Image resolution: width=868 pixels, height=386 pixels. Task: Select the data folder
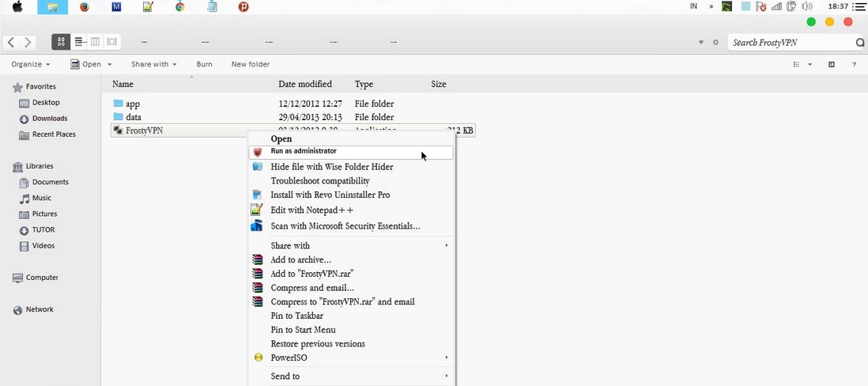coord(126,117)
